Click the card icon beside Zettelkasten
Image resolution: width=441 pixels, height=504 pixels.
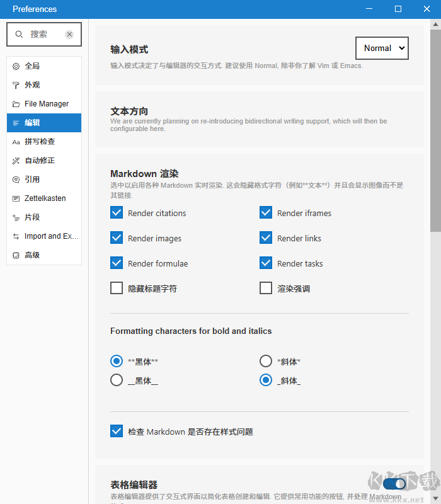(16, 198)
